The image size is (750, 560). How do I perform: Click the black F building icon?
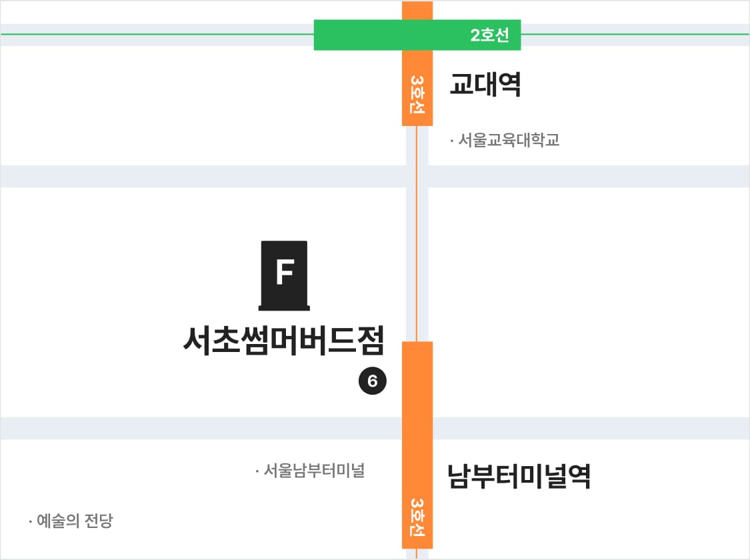284,275
